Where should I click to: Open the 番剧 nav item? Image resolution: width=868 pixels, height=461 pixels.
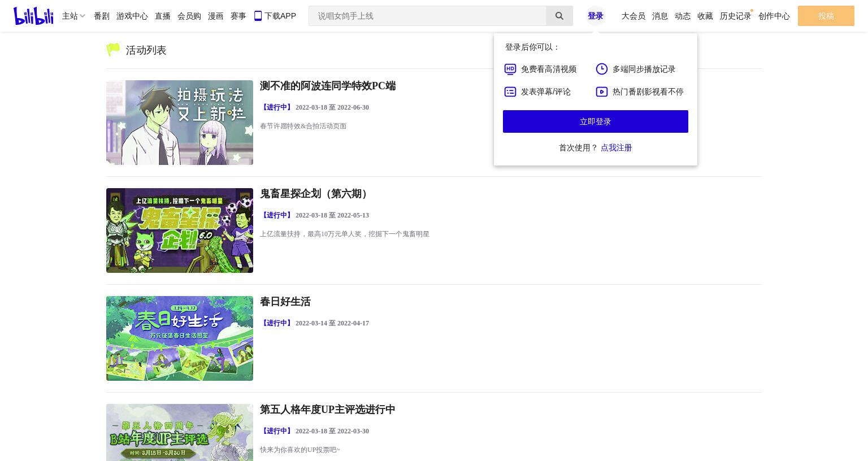click(x=102, y=16)
